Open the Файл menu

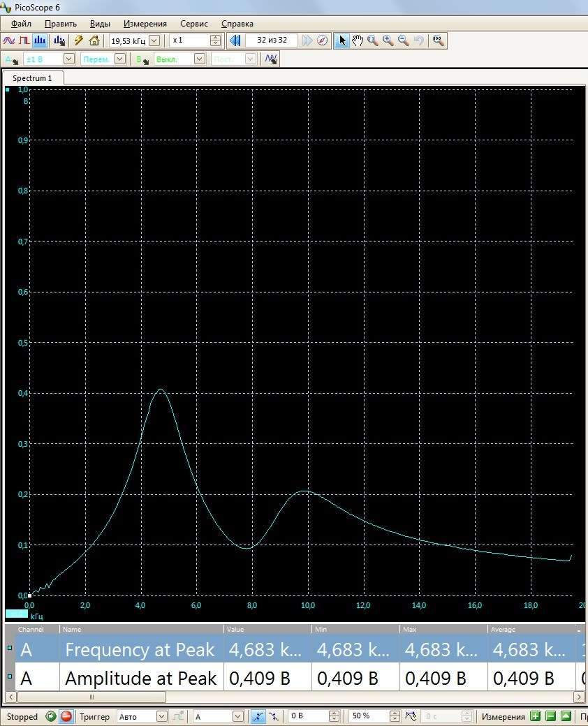coord(21,24)
